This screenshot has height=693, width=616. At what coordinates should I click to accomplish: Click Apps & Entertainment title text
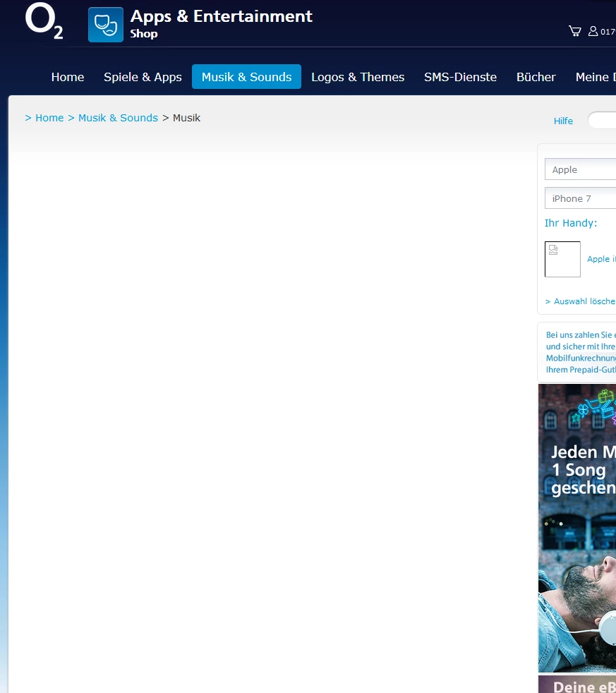coord(222,16)
